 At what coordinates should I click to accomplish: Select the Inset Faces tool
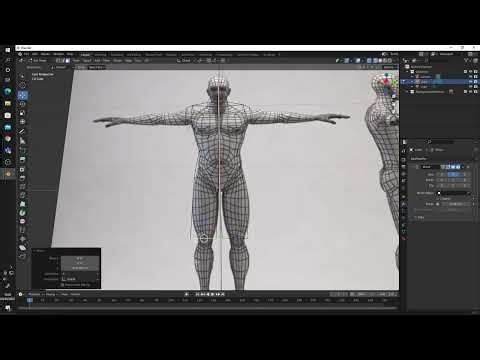(22, 169)
